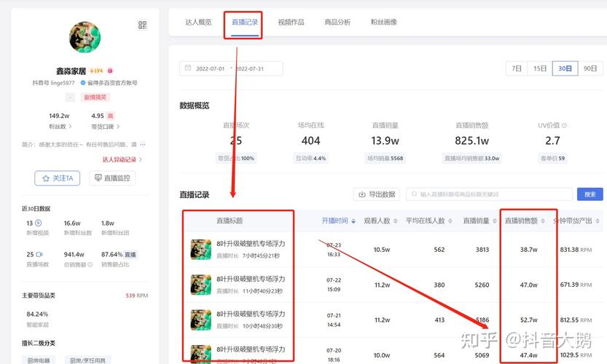The width and height of the screenshot is (607, 364).
Task: Click the 导出数据 export button
Action: click(377, 194)
